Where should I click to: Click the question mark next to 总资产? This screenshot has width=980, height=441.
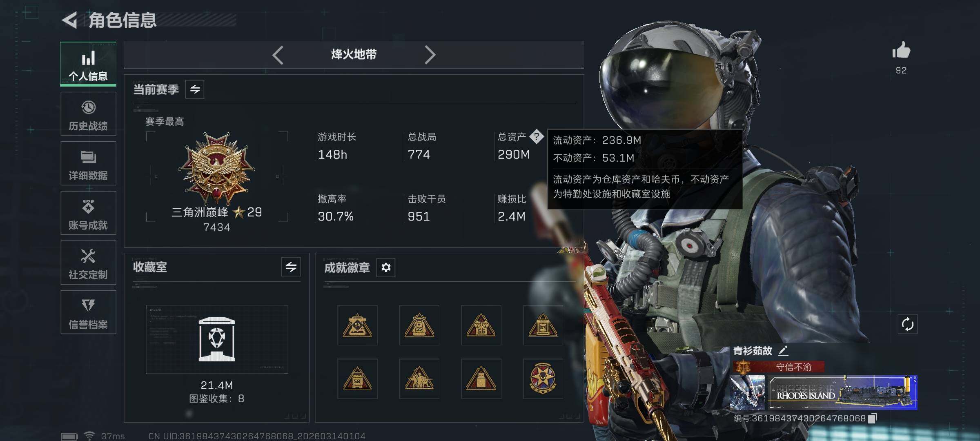click(x=537, y=136)
